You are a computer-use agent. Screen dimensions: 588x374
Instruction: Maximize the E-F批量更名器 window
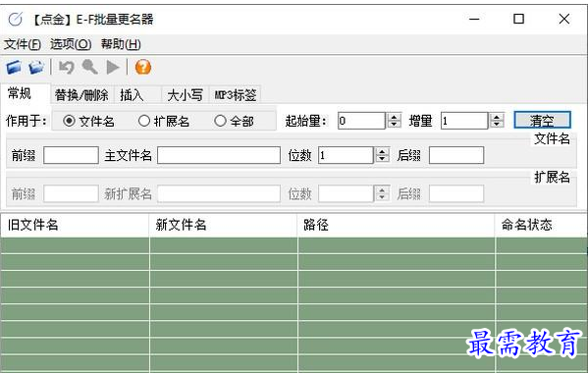[518, 19]
